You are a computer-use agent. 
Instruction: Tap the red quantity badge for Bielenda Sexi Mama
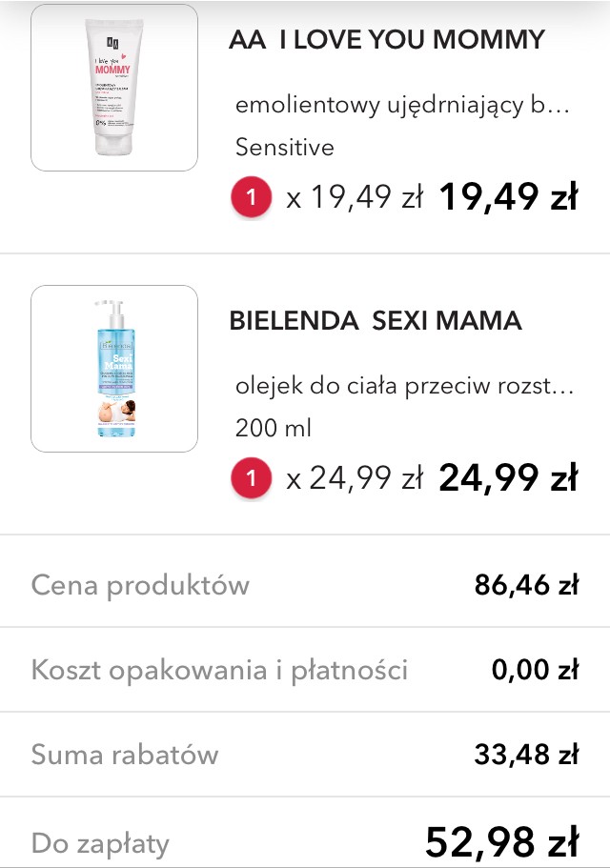[252, 479]
